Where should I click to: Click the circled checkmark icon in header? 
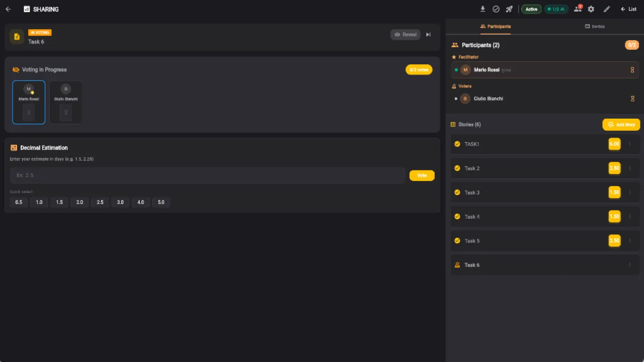(x=496, y=9)
